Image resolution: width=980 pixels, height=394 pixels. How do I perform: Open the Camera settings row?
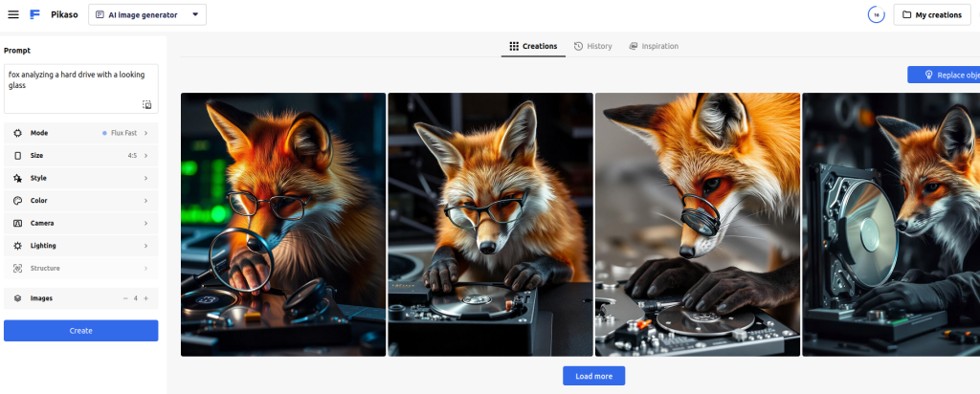point(80,223)
